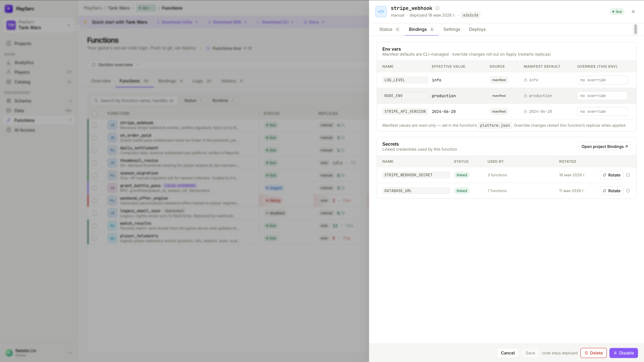Click the info icon next to stripe_webhook title
Viewport: 644px width, 362px height.
(x=437, y=8)
